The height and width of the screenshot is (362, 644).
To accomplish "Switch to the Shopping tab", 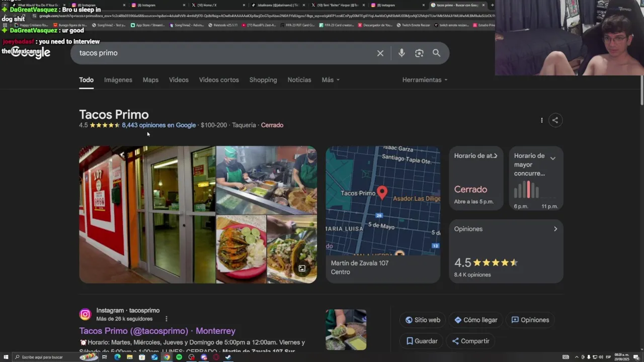I will coord(263,80).
